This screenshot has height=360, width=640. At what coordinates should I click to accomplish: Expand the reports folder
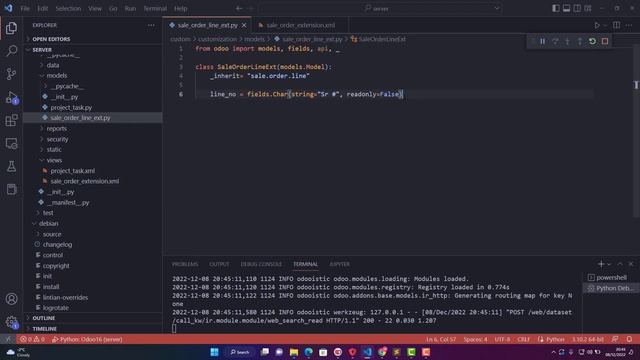point(56,129)
